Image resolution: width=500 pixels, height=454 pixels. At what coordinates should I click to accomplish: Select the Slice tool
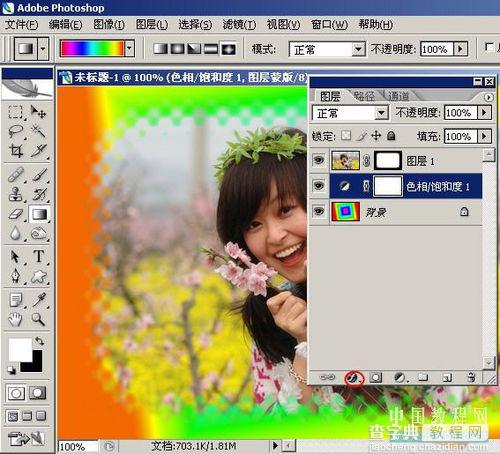click(38, 150)
